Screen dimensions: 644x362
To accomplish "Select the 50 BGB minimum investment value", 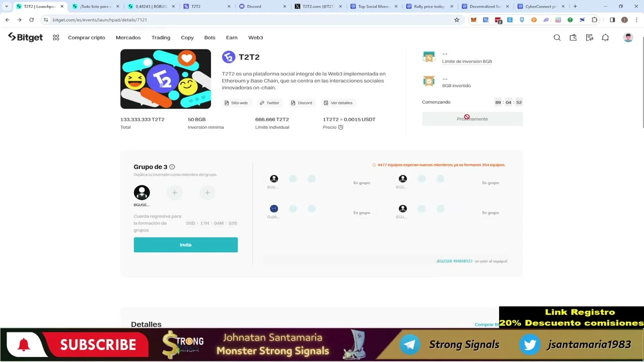I will pyautogui.click(x=197, y=119).
